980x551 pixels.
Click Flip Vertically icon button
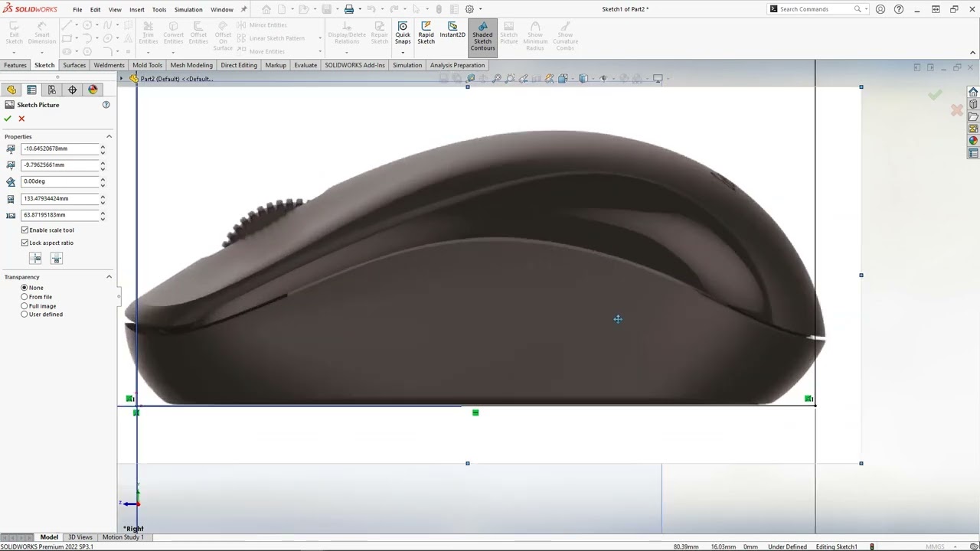(56, 259)
